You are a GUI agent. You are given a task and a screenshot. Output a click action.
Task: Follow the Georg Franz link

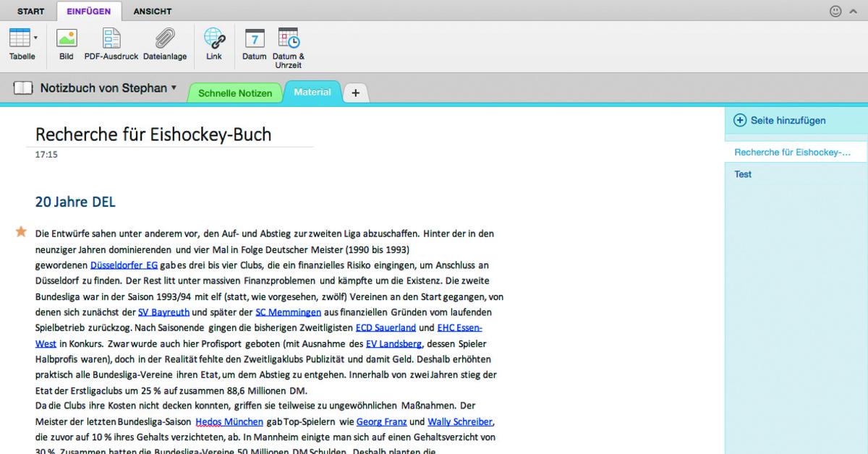pyautogui.click(x=381, y=422)
